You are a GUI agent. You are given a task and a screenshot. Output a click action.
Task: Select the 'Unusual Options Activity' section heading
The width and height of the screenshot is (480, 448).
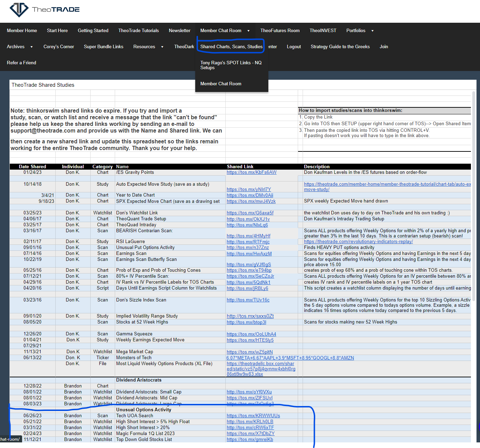[x=144, y=410]
